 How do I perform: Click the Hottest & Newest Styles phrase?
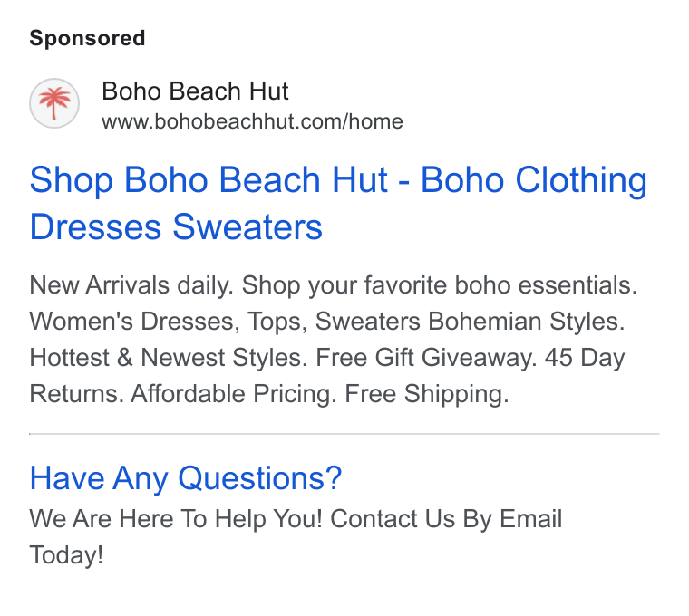pyautogui.click(x=169, y=358)
